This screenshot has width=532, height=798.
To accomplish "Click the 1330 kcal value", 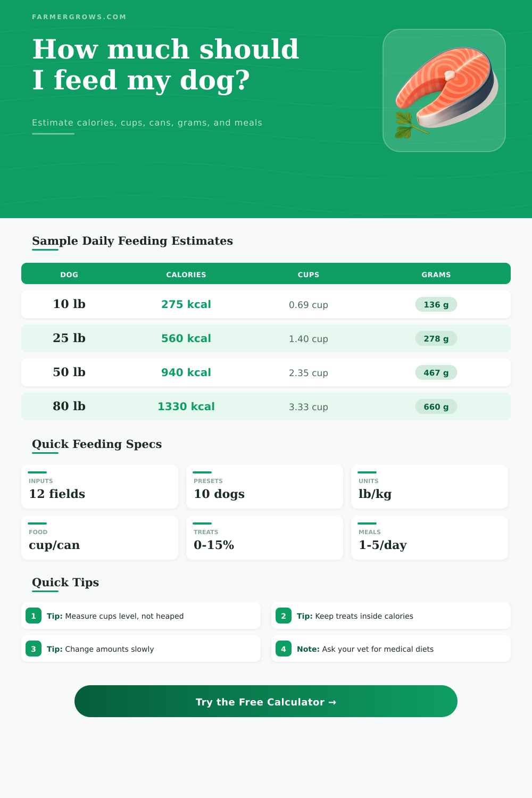I will (186, 406).
